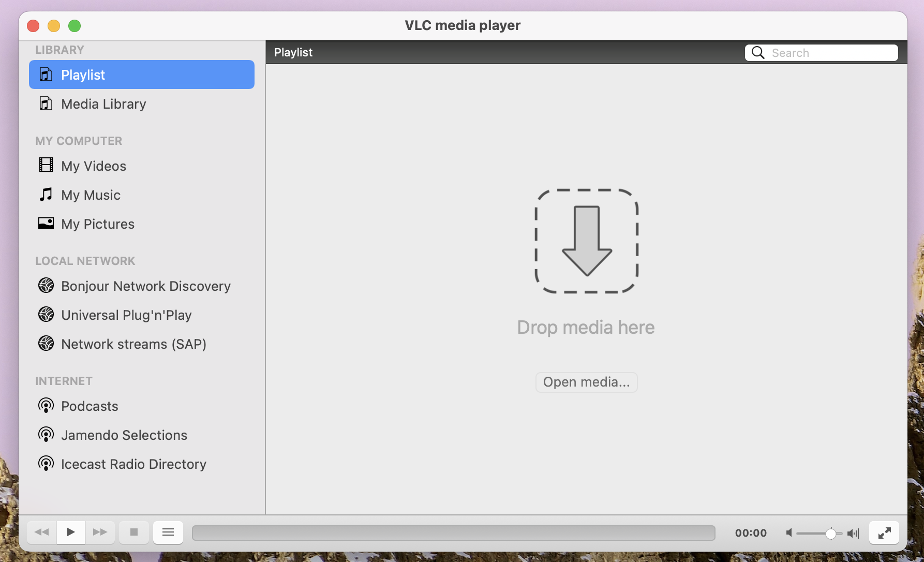Toggle the playlist view button

tap(168, 532)
